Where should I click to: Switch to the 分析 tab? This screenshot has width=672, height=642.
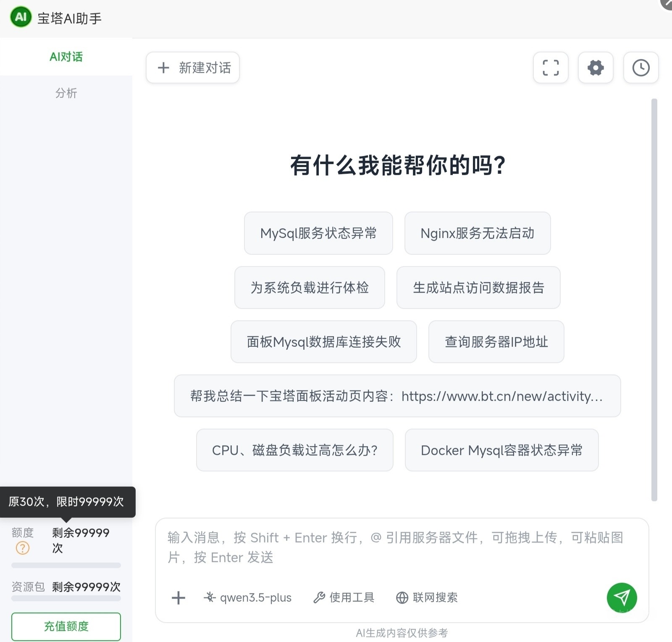pos(66,93)
